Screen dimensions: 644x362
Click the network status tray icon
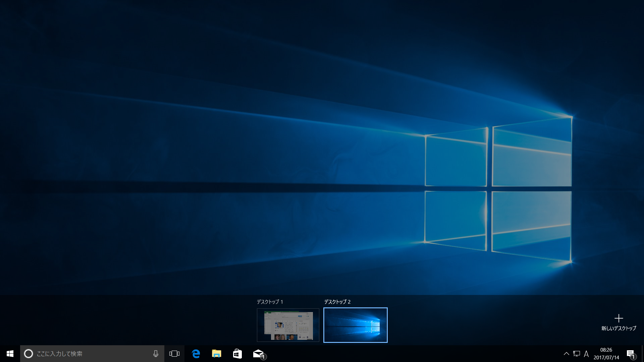point(577,354)
